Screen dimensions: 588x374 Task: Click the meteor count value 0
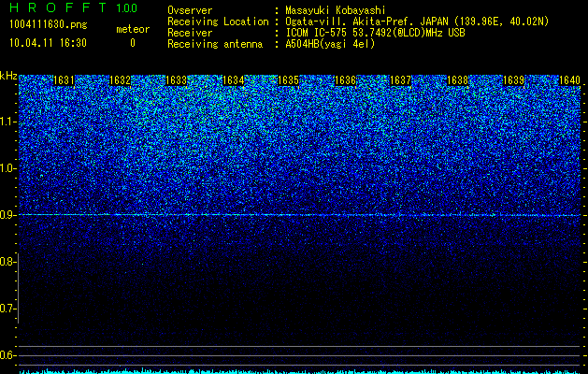pos(133,43)
